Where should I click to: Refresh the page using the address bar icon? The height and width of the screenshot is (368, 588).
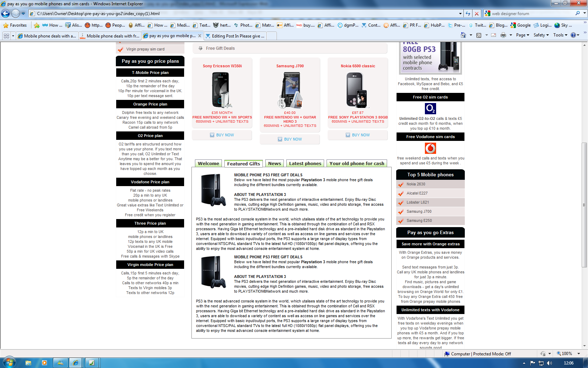(468, 14)
